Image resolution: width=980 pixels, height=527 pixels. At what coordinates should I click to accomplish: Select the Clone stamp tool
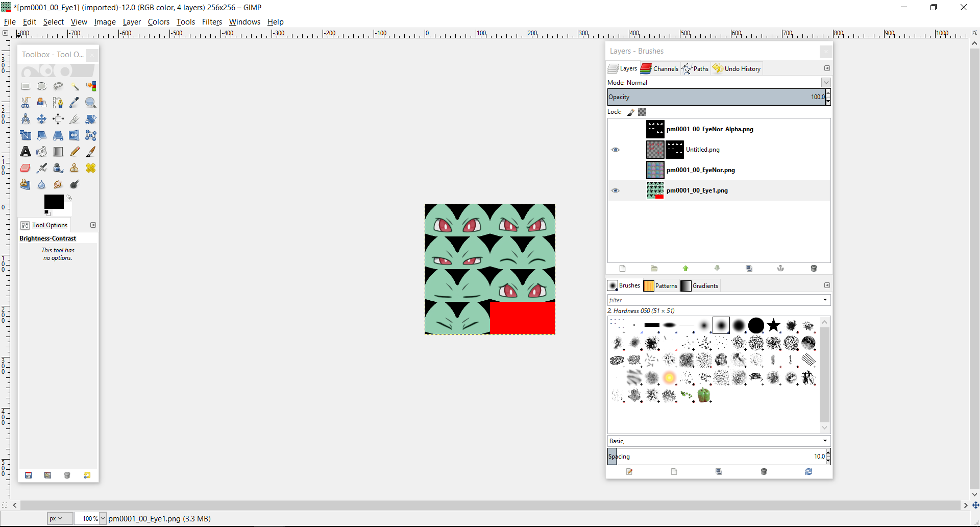click(75, 168)
